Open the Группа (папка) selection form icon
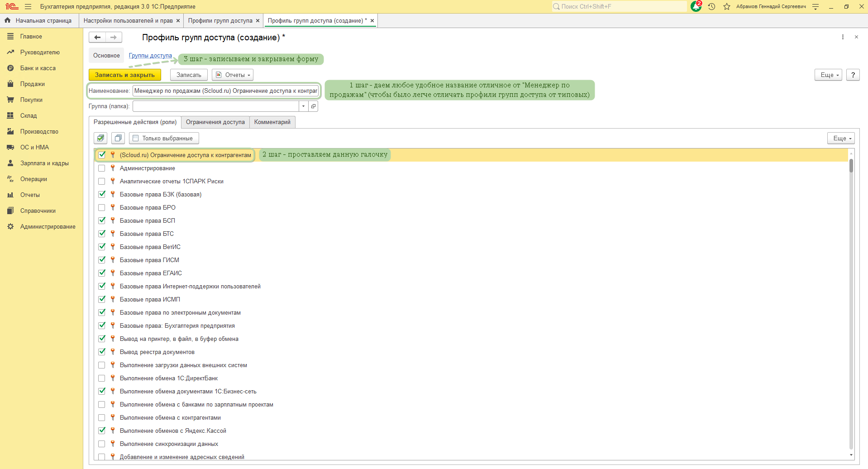The height and width of the screenshot is (469, 868). (313, 106)
